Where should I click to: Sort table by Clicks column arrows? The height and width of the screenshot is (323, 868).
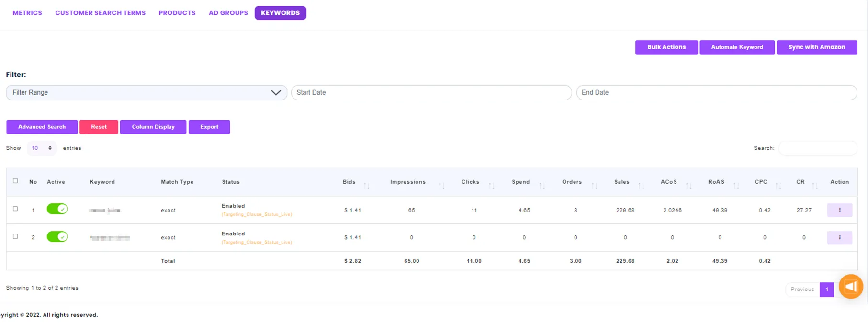click(x=492, y=186)
